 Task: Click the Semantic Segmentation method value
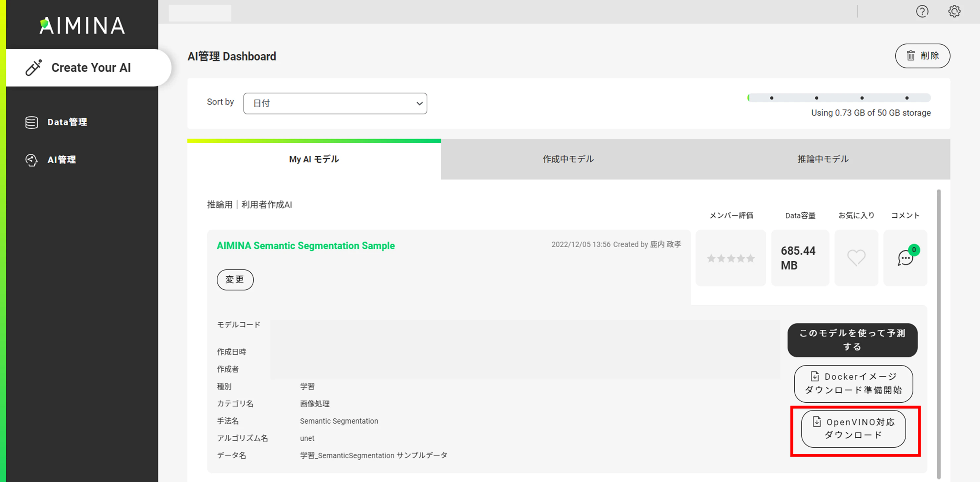pyautogui.click(x=339, y=421)
